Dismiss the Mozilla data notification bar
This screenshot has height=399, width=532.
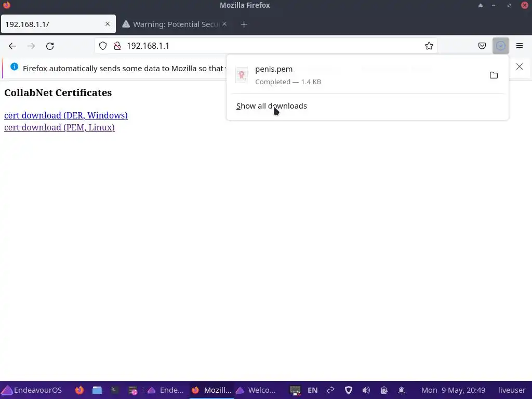pyautogui.click(x=520, y=66)
